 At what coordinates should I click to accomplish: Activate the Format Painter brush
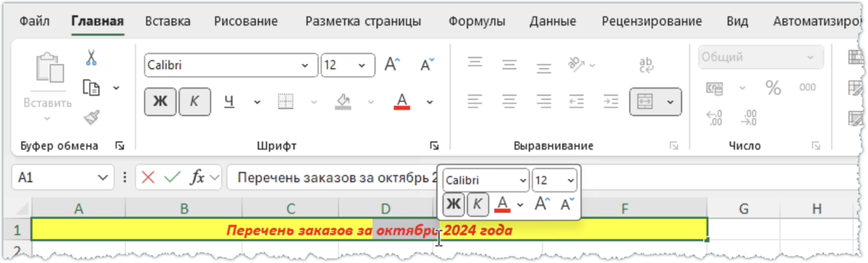[x=91, y=117]
